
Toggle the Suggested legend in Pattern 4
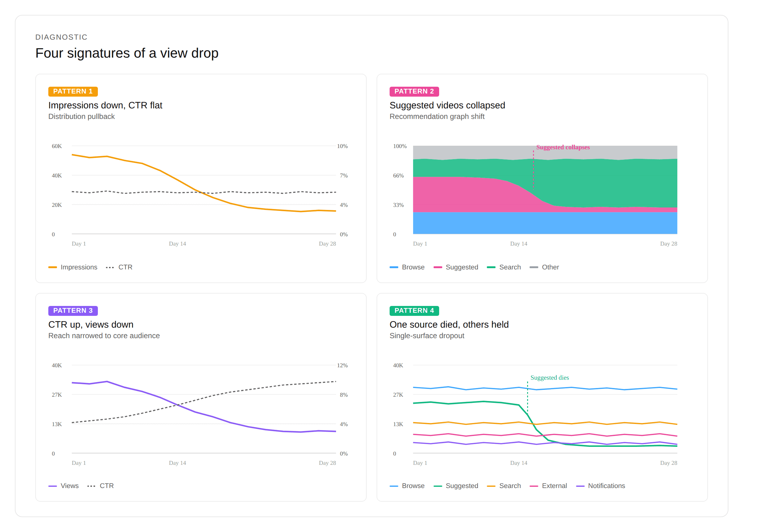tap(456, 486)
